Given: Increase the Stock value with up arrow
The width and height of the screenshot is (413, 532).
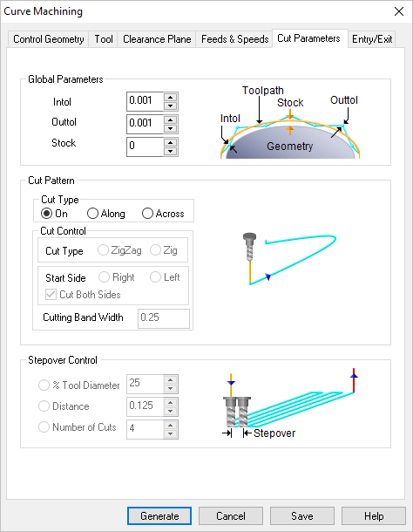Looking at the screenshot, I should click(170, 143).
